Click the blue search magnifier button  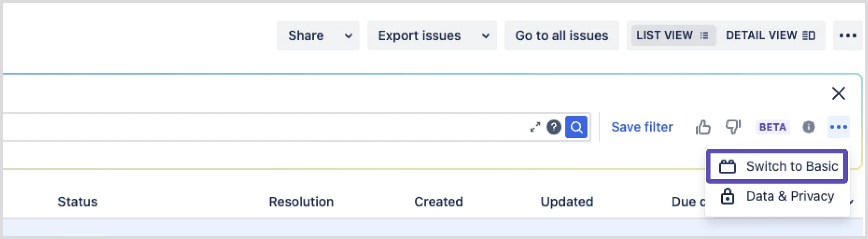tap(576, 127)
